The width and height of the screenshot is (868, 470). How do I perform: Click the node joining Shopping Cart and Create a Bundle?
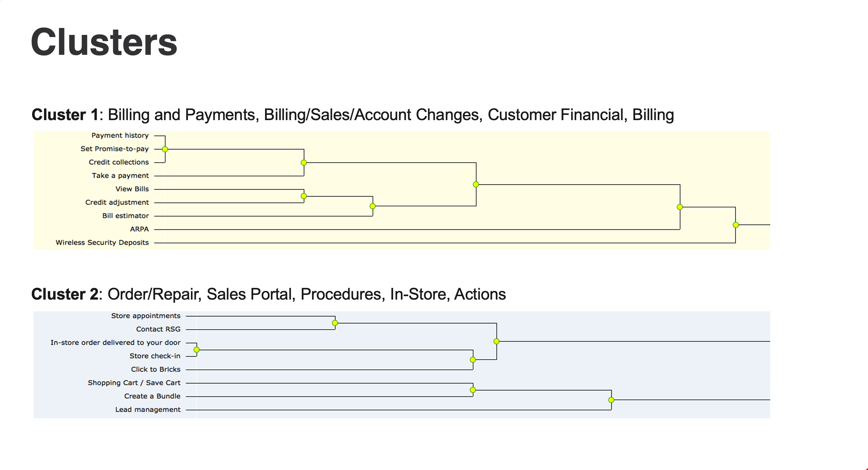click(x=473, y=390)
